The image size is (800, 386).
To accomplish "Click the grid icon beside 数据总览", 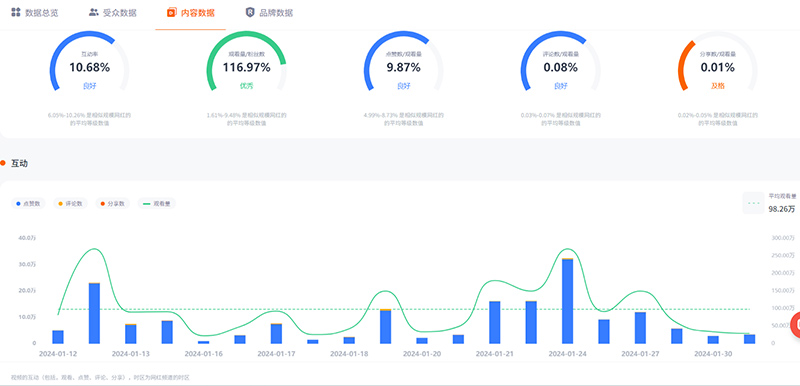I will (x=16, y=12).
